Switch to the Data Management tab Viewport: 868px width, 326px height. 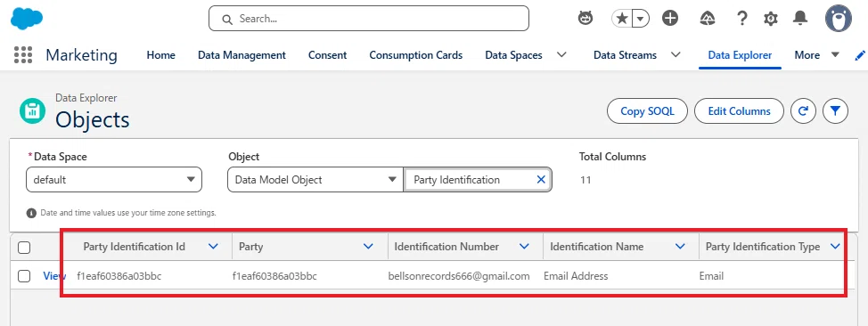pos(242,55)
